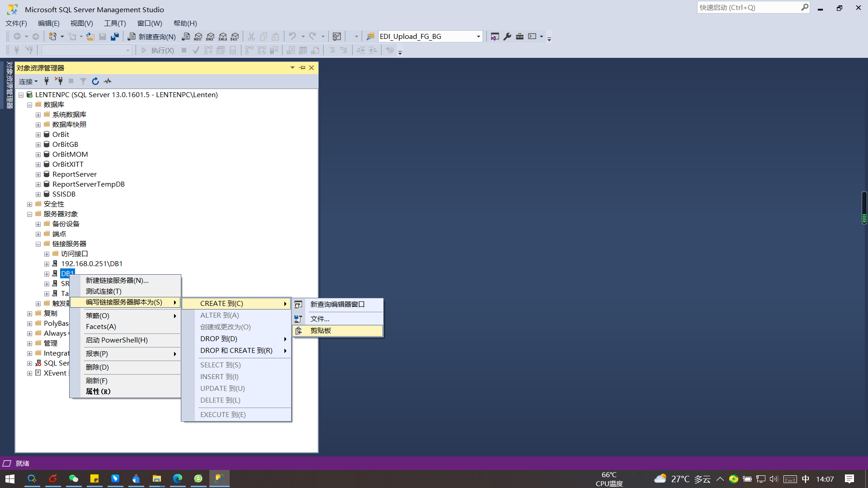Open WeChat from the taskbar
Screen dimensions: 868x488
click(74, 479)
